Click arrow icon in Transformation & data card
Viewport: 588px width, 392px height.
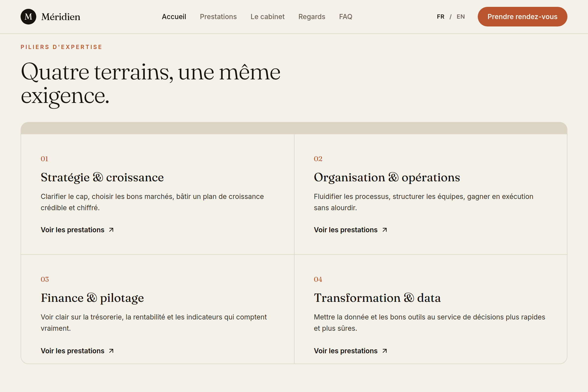[x=384, y=351]
